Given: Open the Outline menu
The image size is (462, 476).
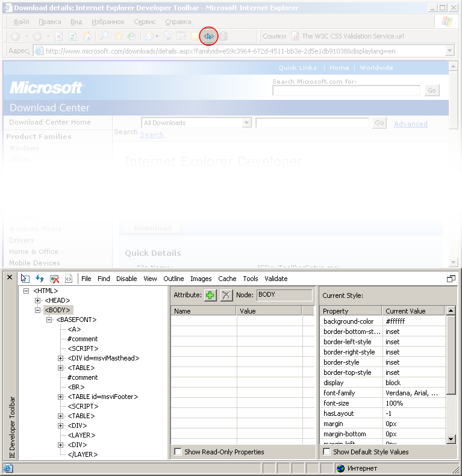Looking at the screenshot, I should pyautogui.click(x=173, y=279).
